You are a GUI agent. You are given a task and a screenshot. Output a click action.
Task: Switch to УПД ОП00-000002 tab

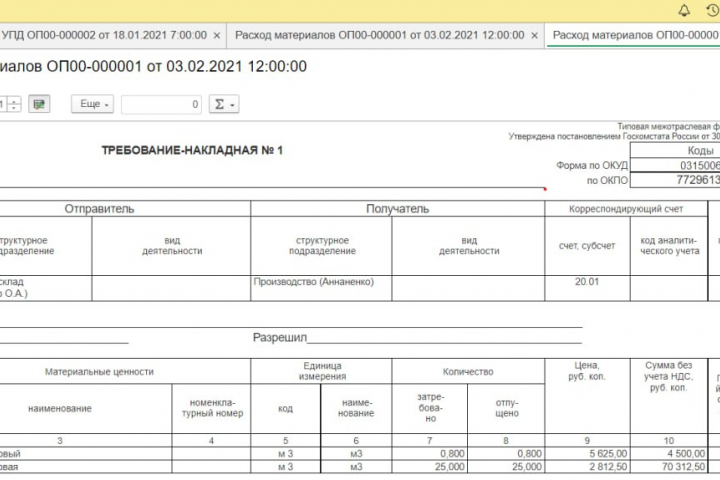click(x=104, y=35)
